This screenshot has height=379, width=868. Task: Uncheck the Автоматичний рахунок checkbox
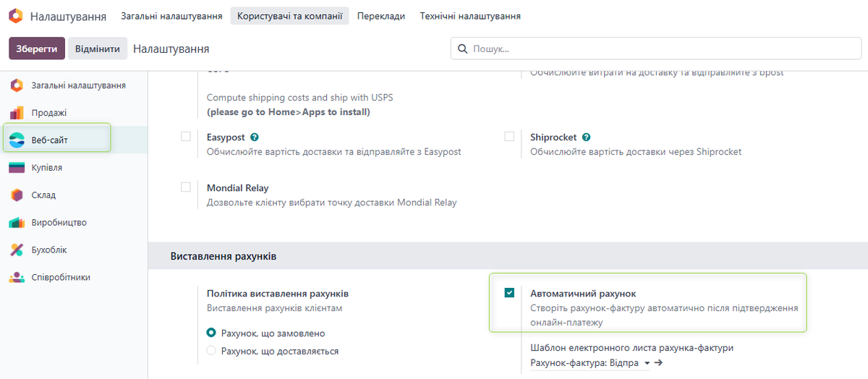coord(509,293)
